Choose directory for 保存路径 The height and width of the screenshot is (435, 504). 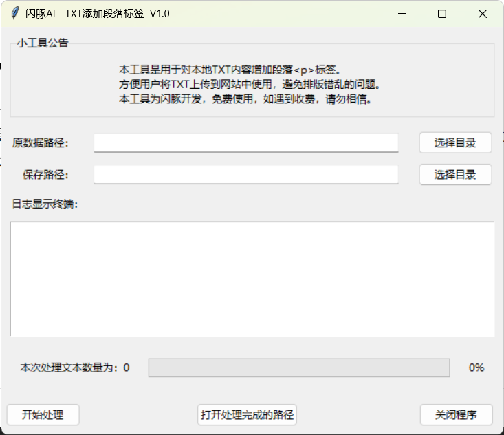pos(455,174)
